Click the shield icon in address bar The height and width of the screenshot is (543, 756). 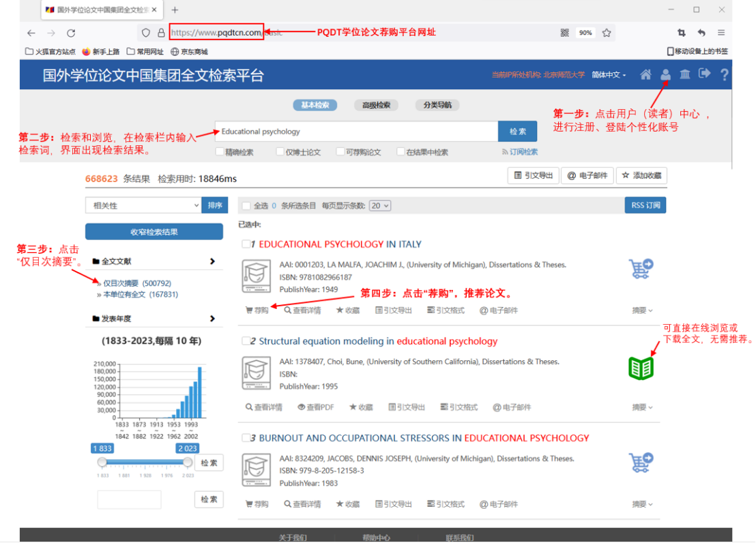[145, 33]
